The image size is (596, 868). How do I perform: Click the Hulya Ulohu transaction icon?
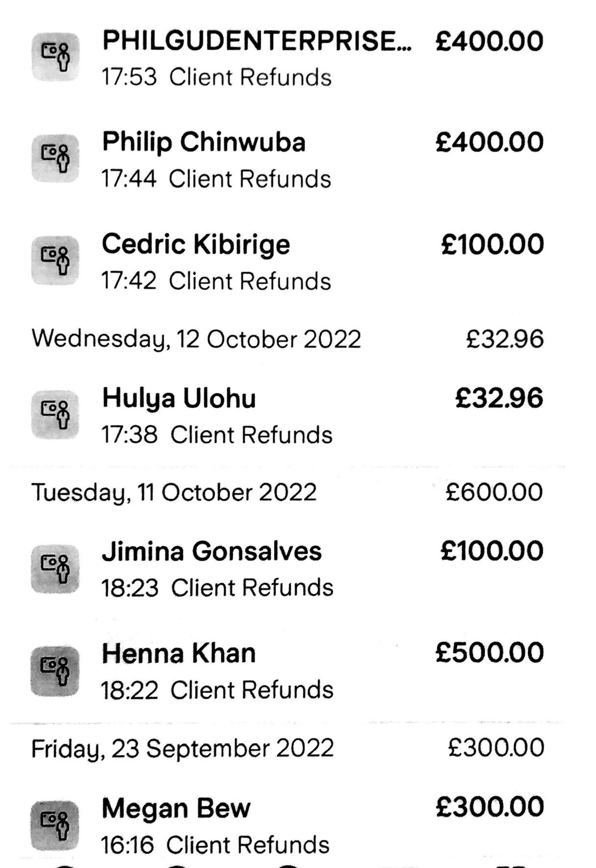(55, 414)
